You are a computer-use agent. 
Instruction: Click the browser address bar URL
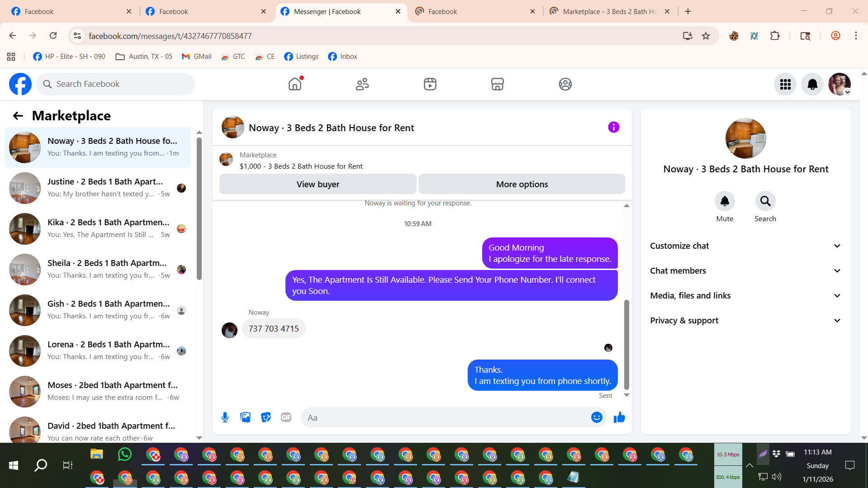170,36
